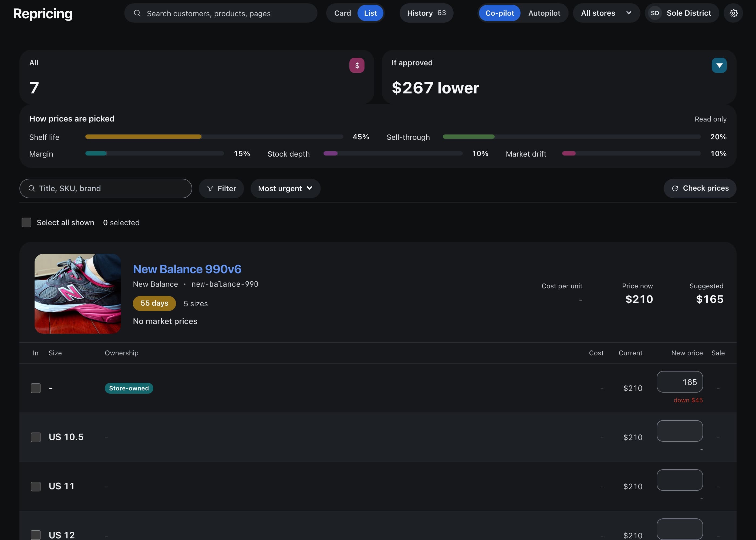Check the US 11 row checkbox

pyautogui.click(x=36, y=487)
